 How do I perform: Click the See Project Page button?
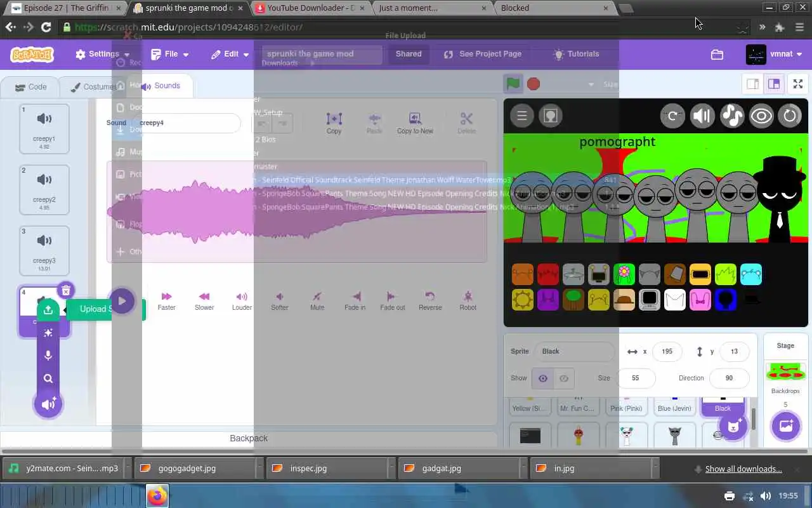coord(483,54)
